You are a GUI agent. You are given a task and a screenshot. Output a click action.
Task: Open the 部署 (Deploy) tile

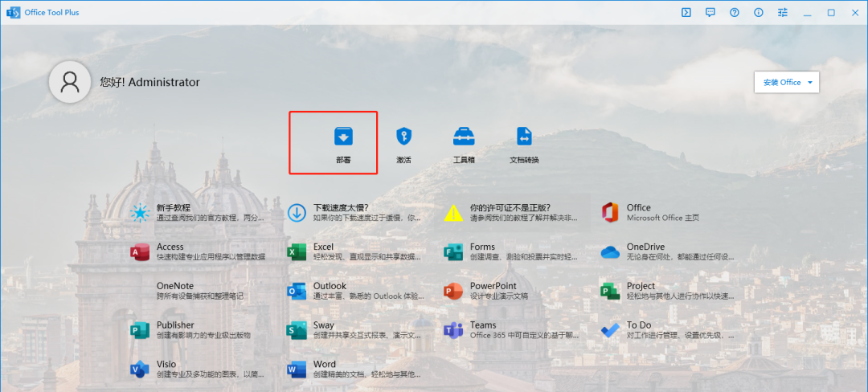pos(343,145)
